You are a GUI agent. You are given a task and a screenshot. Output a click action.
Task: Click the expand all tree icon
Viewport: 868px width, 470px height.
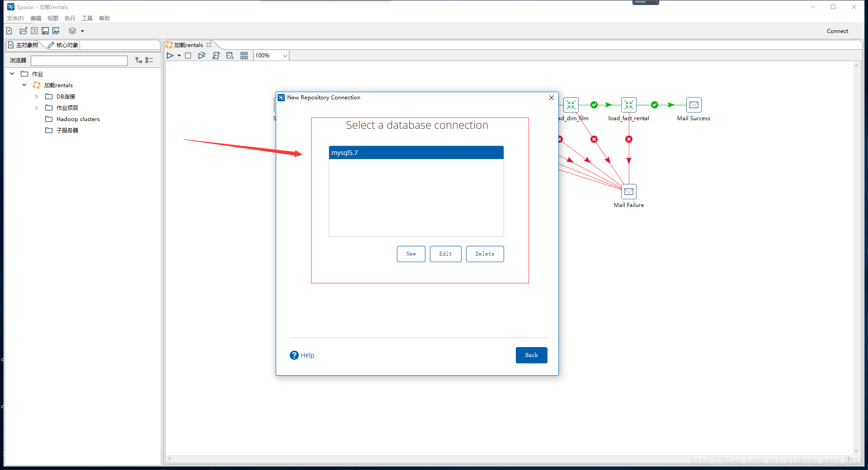click(139, 60)
